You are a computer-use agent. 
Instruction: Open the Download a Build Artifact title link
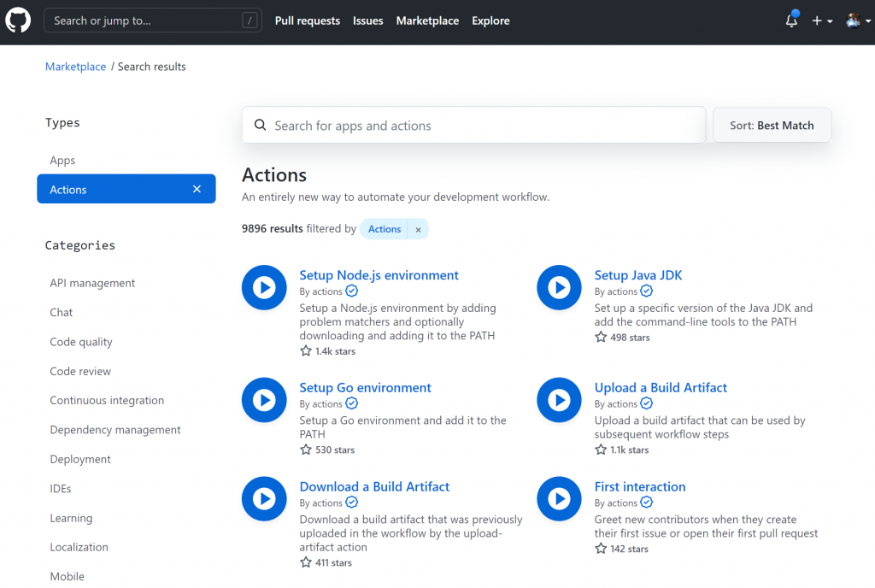374,486
